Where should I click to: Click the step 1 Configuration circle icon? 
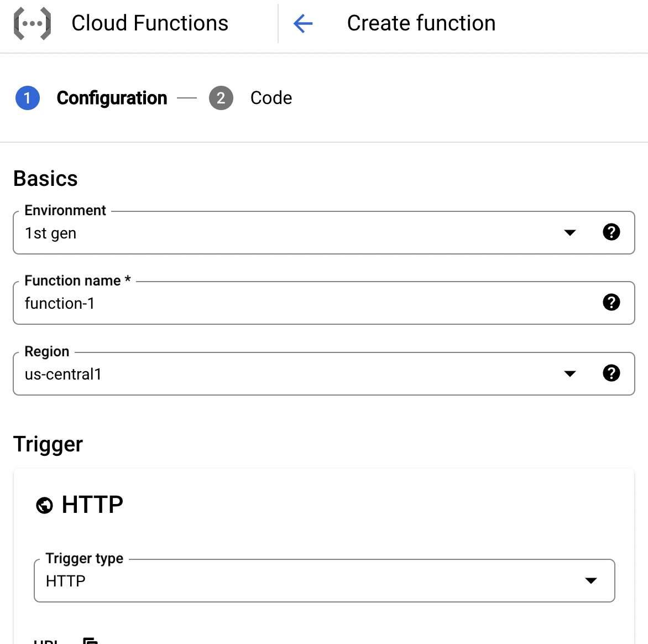pos(28,98)
